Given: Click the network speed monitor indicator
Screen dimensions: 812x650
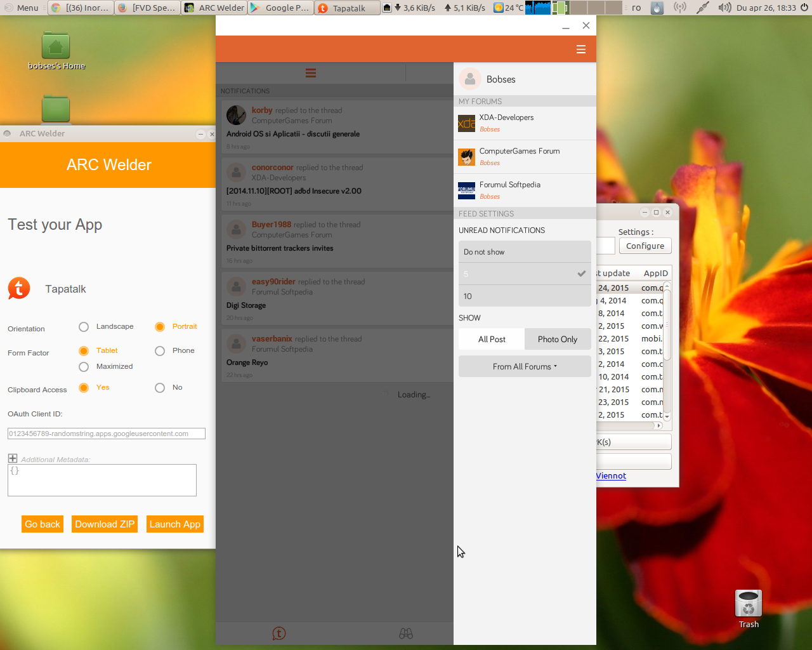Looking at the screenshot, I should click(435, 8).
